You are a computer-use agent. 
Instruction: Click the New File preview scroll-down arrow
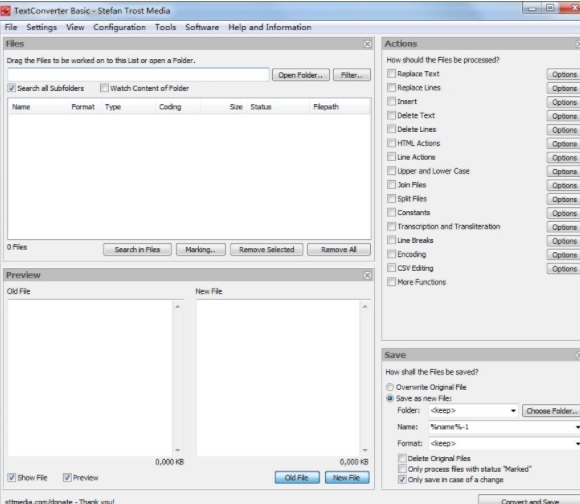(365, 450)
